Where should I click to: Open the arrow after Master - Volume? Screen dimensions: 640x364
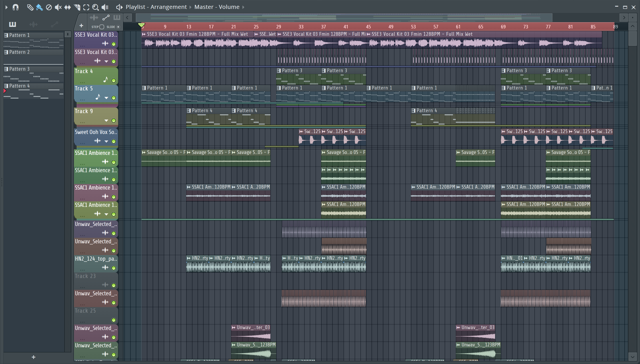(x=243, y=7)
